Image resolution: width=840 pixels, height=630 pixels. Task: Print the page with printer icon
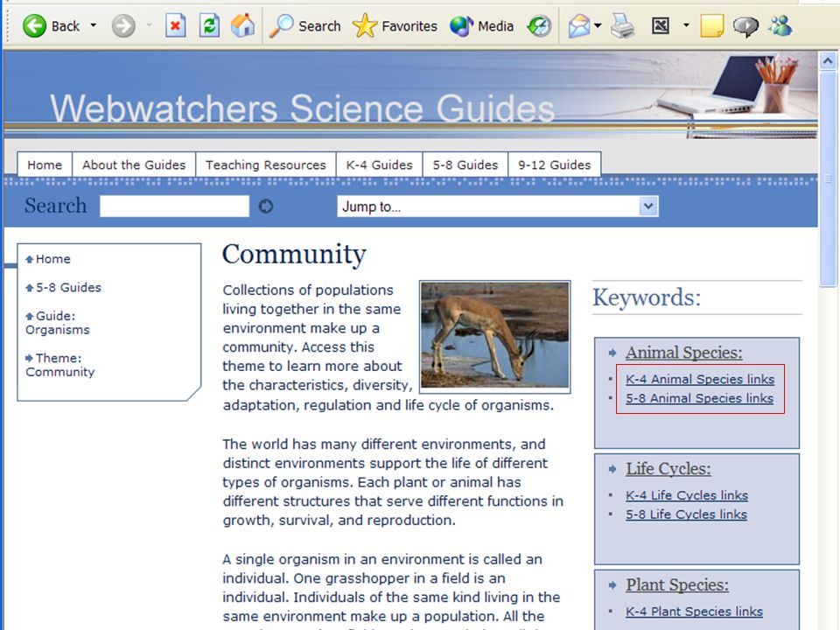[622, 25]
